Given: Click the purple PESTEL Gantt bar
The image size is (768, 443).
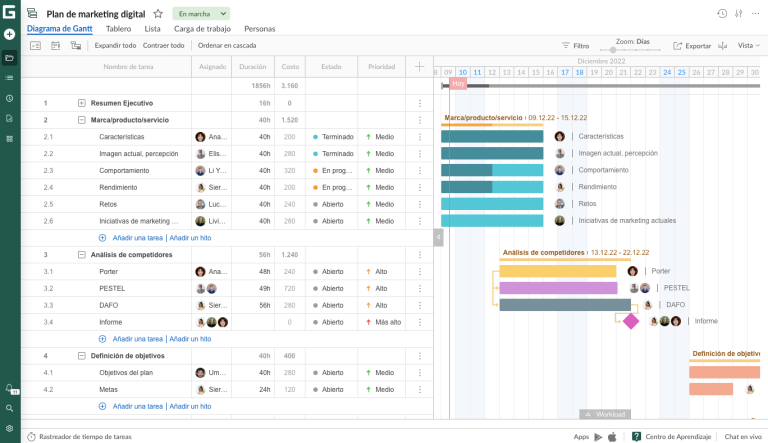Looking at the screenshot, I should 558,288.
